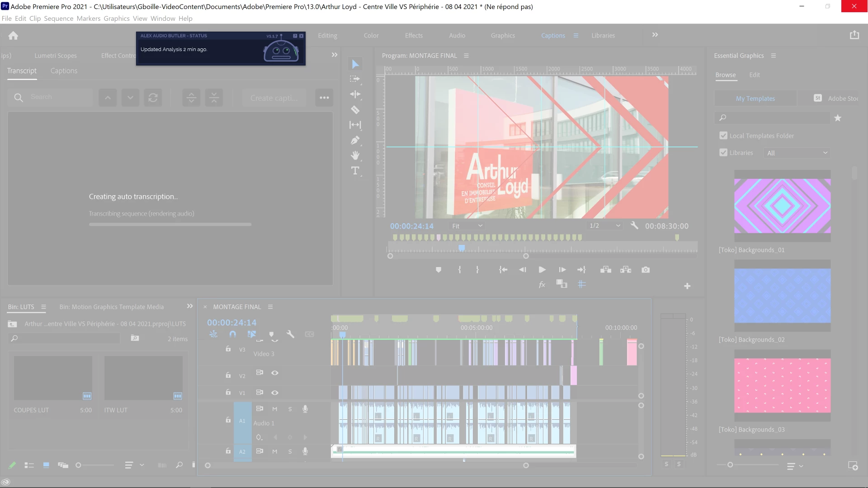Open the 1/2 playback resolution dropdown
Screen dimensions: 868x488
tap(604, 226)
